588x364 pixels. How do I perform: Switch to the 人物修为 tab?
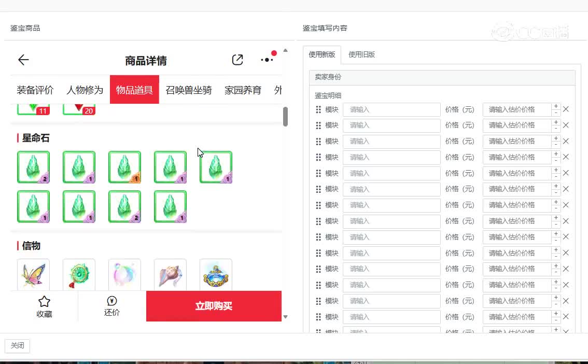(x=85, y=90)
